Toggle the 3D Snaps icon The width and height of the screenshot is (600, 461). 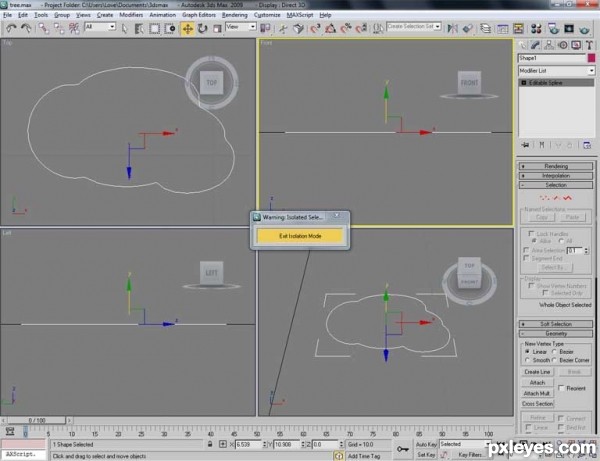pos(315,29)
